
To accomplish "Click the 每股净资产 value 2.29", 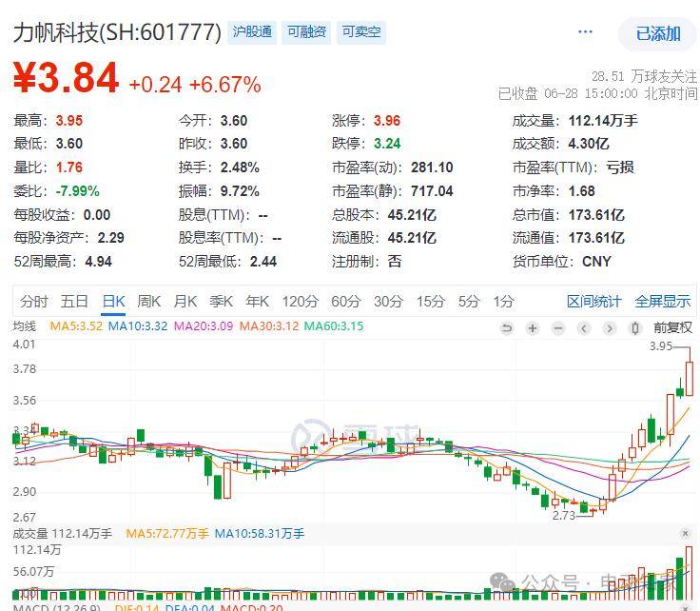I will coord(110,238).
